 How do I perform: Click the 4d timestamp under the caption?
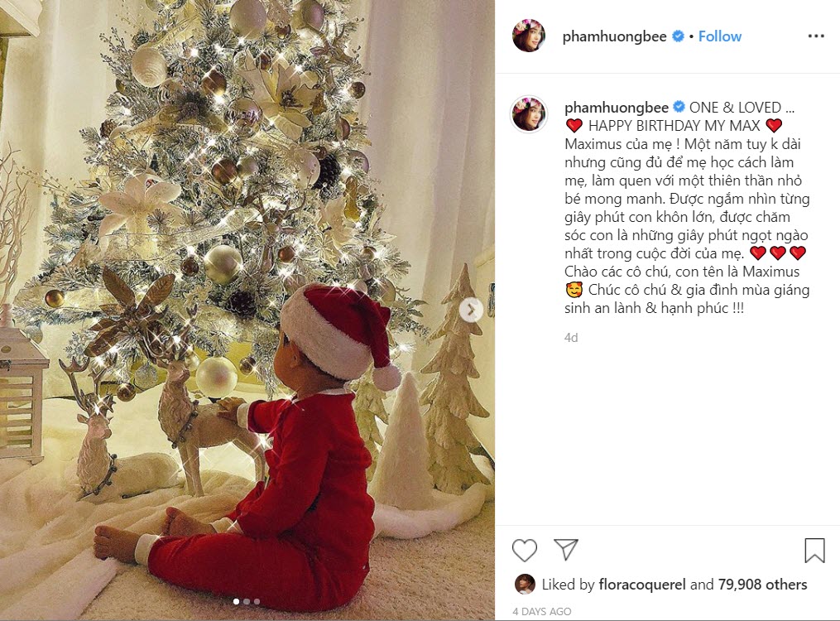(x=571, y=338)
